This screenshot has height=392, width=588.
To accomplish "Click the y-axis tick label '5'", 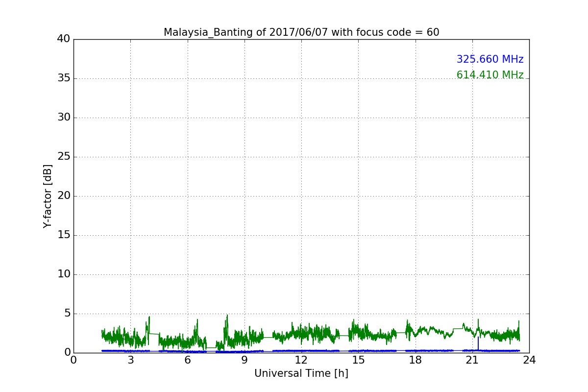I will click(x=67, y=314).
